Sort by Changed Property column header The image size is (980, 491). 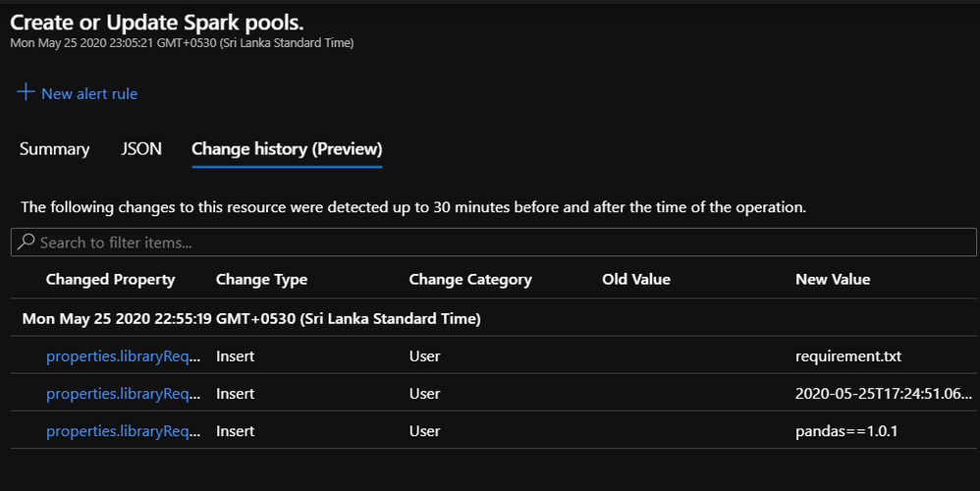point(110,279)
